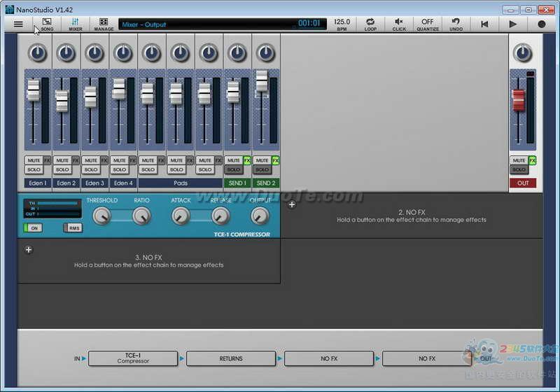Select the Eden 2 channel label
Image resolution: width=560 pixels, height=392 pixels.
(x=66, y=183)
